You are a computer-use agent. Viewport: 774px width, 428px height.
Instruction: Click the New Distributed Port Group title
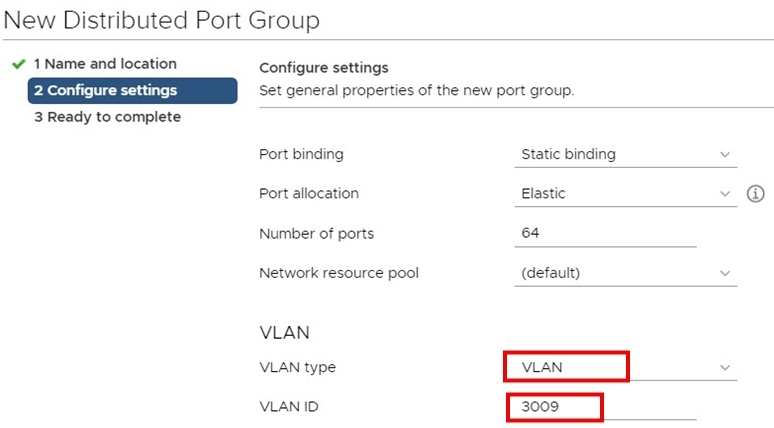click(x=161, y=21)
